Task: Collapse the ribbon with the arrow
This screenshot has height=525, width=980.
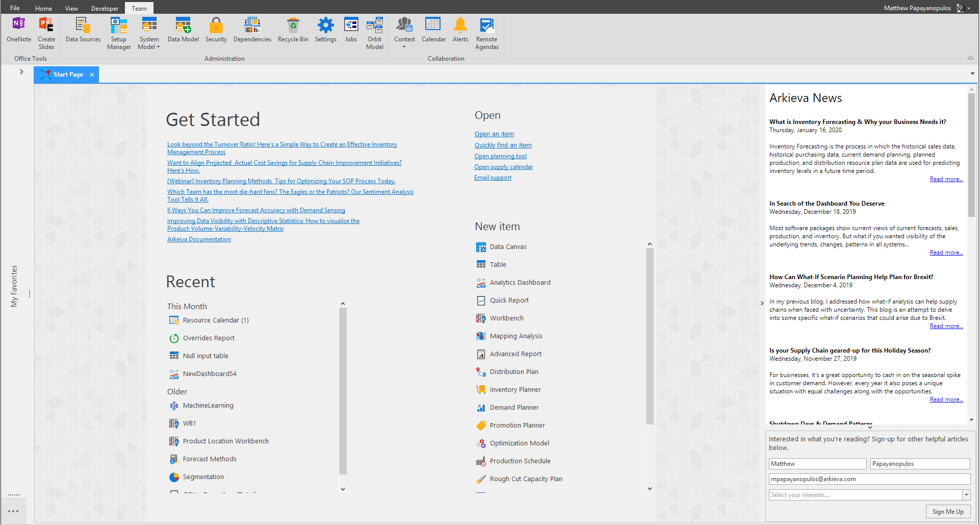Action: pos(970,58)
